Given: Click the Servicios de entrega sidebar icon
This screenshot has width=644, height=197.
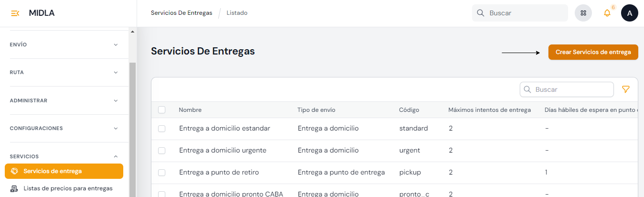Looking at the screenshot, I should click(x=14, y=171).
